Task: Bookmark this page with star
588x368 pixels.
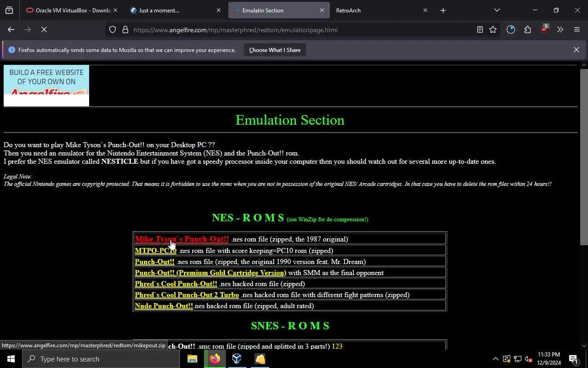Action: point(493,30)
